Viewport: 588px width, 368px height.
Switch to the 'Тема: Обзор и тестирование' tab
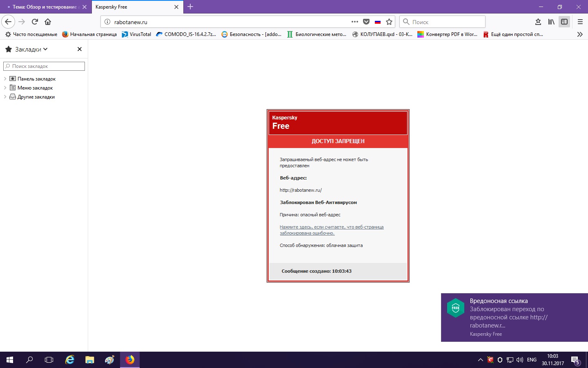[45, 7]
